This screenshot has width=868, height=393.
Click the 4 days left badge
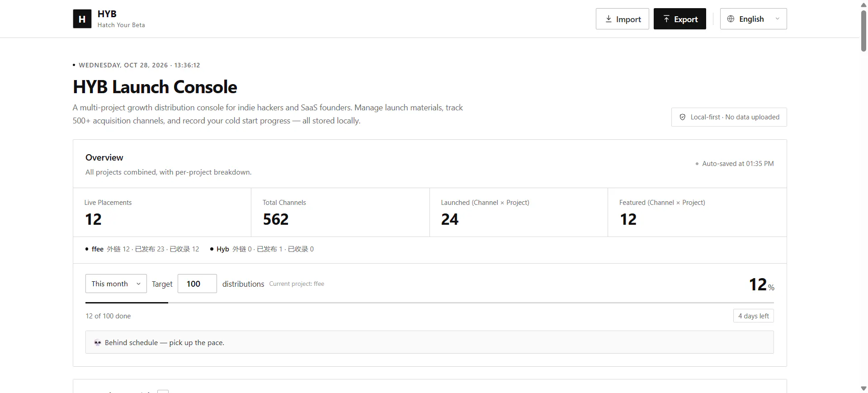click(x=754, y=316)
